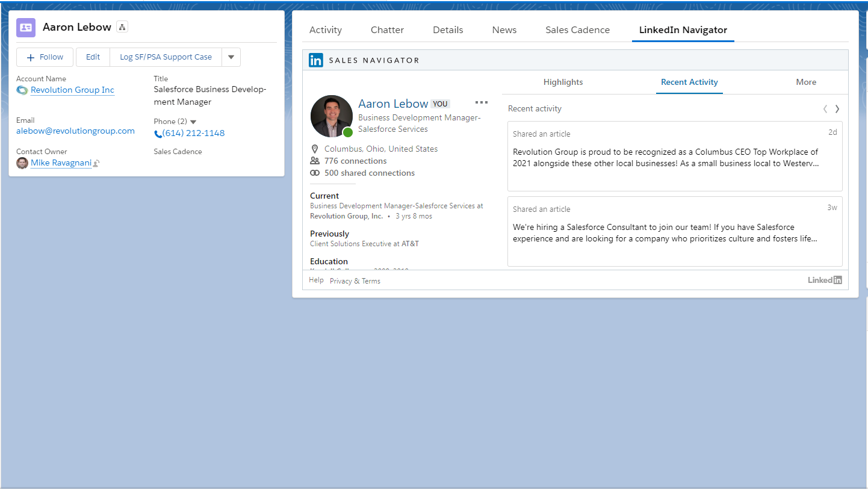Click the 776 connections text
The width and height of the screenshot is (868, 490).
pos(355,161)
